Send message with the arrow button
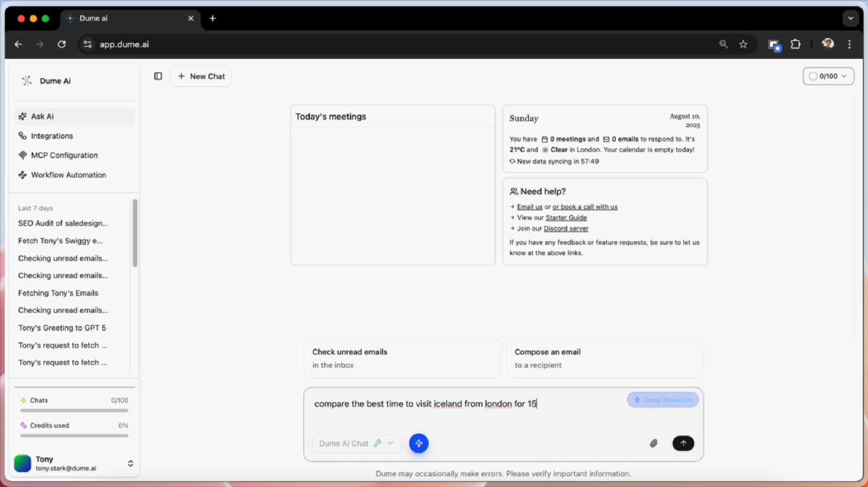The height and width of the screenshot is (487, 868). coord(683,444)
